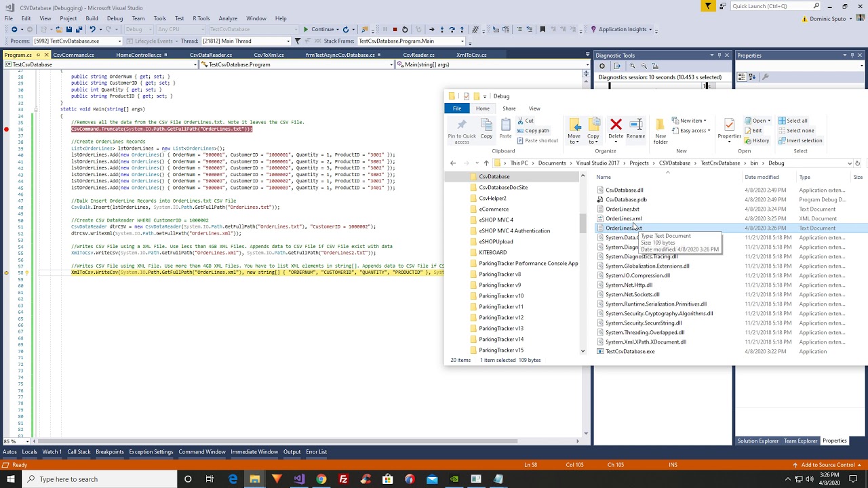Toggle Categorized view in Properties panel

(x=743, y=77)
